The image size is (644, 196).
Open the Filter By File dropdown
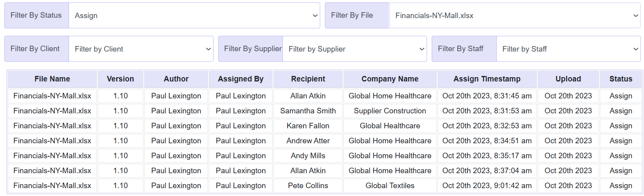[x=514, y=16]
